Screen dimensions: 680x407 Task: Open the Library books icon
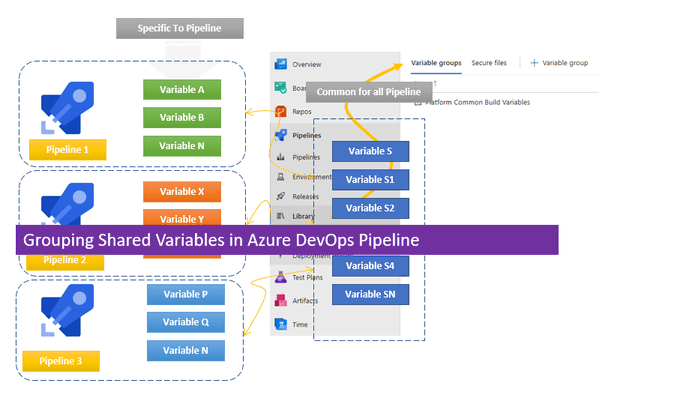(281, 216)
